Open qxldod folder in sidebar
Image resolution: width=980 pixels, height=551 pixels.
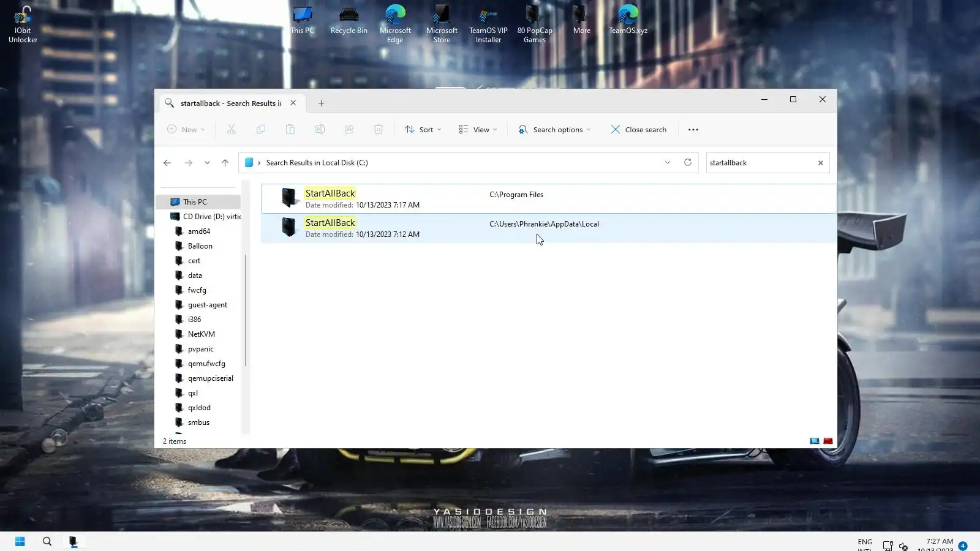pos(199,408)
